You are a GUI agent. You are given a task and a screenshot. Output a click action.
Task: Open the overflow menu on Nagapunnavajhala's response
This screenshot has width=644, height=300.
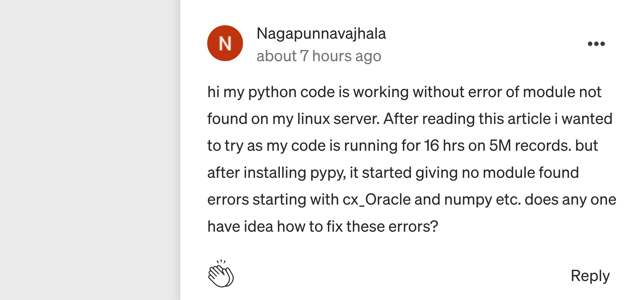coord(596,44)
